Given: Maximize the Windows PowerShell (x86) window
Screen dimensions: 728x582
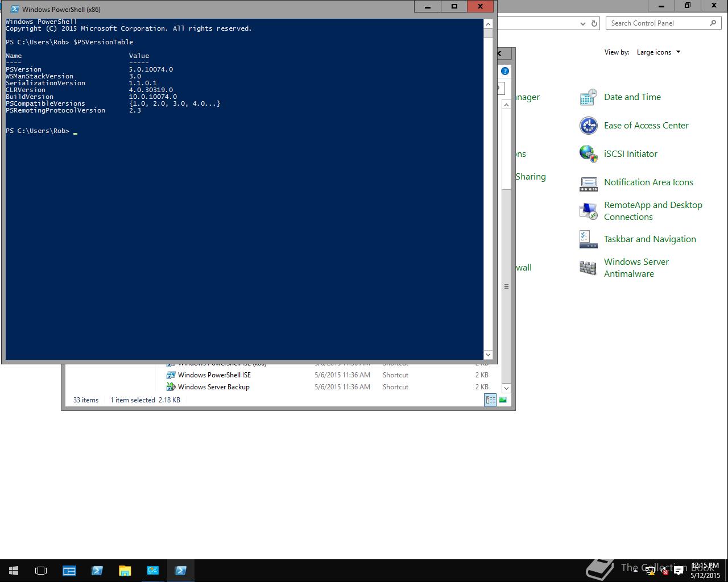Looking at the screenshot, I should pyautogui.click(x=454, y=6).
